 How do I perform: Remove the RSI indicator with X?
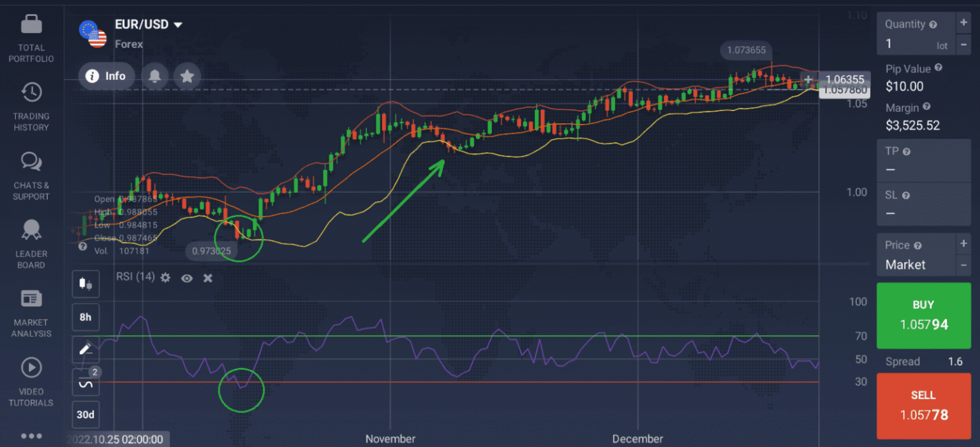coord(207,278)
